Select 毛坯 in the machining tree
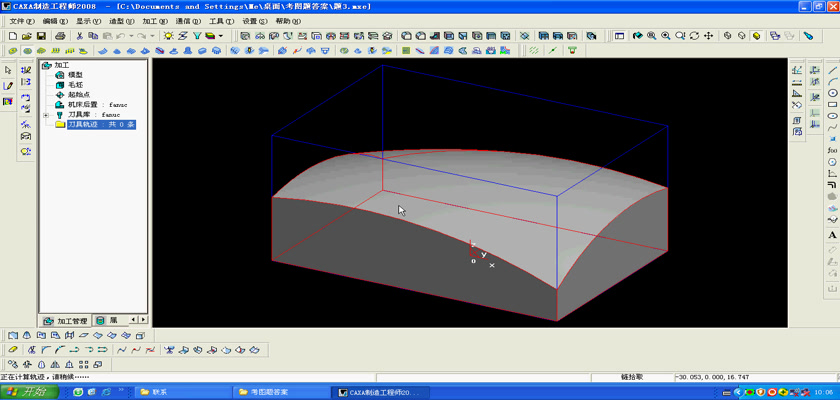Viewport: 840px width, 400px height. tap(75, 85)
